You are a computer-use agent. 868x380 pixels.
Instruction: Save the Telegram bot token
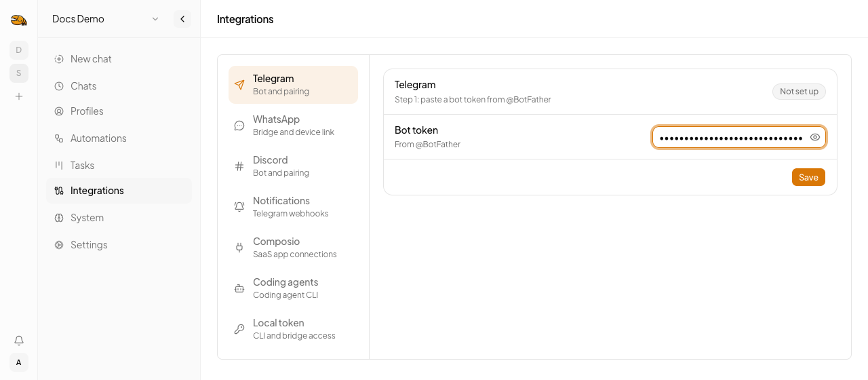click(x=808, y=177)
